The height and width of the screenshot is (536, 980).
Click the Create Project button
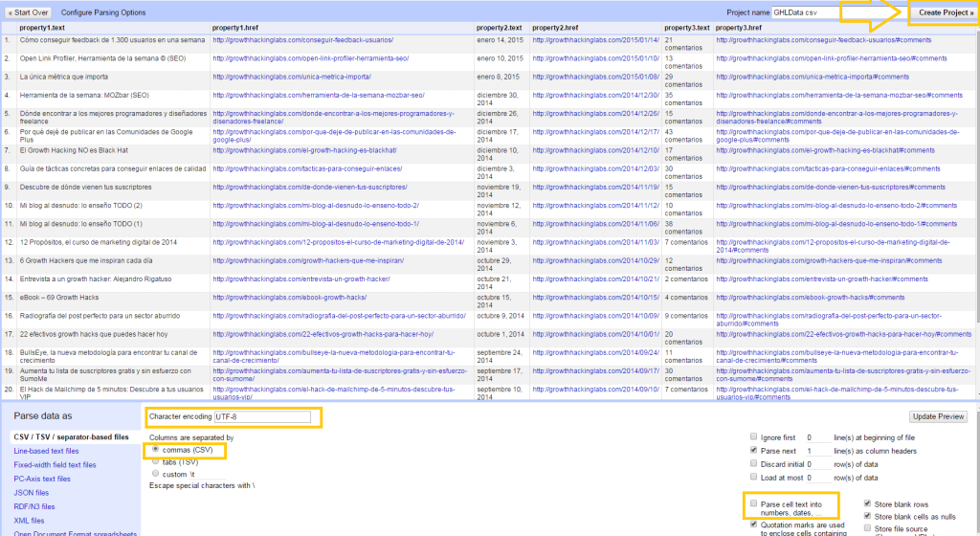(945, 12)
